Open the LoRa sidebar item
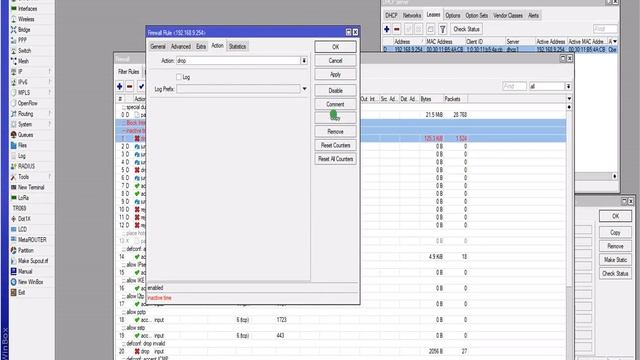 click(23, 198)
